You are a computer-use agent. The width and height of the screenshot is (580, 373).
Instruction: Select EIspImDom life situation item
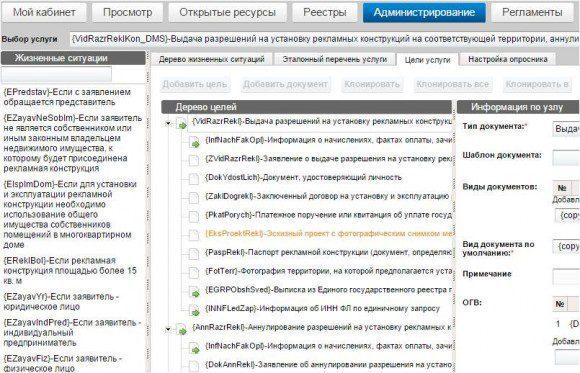70,214
